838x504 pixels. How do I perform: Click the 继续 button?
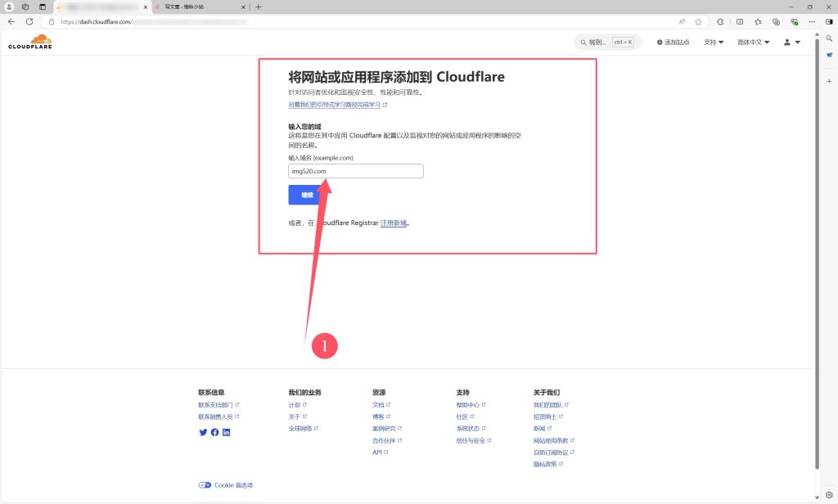pyautogui.click(x=307, y=195)
